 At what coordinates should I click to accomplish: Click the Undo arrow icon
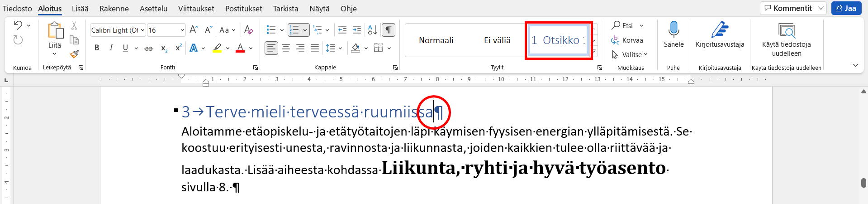tap(18, 25)
